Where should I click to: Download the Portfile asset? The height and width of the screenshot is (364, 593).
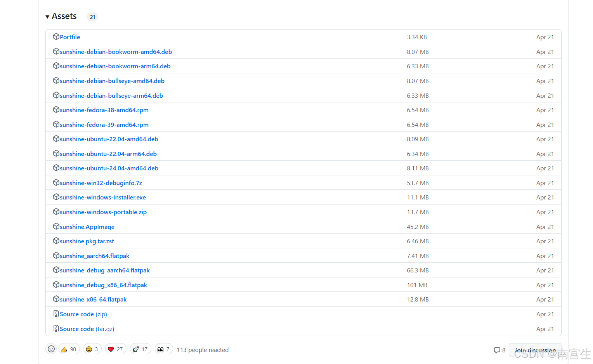point(70,37)
